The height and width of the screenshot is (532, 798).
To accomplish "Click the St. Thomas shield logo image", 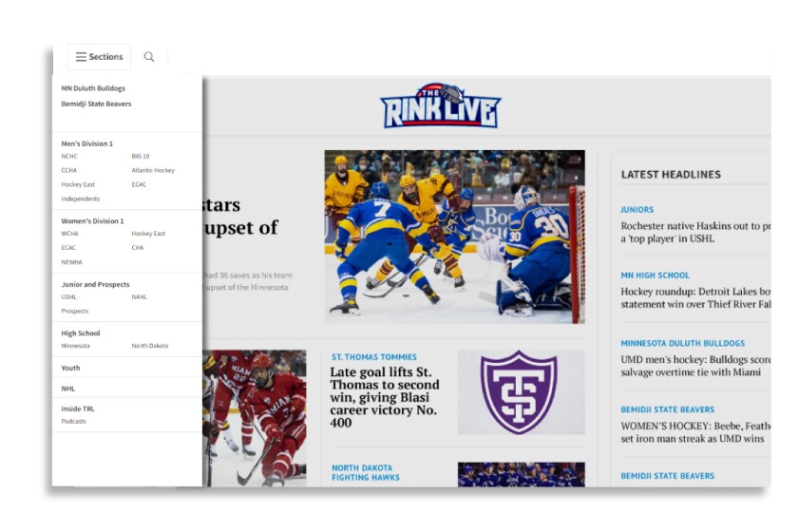I will coord(522,392).
